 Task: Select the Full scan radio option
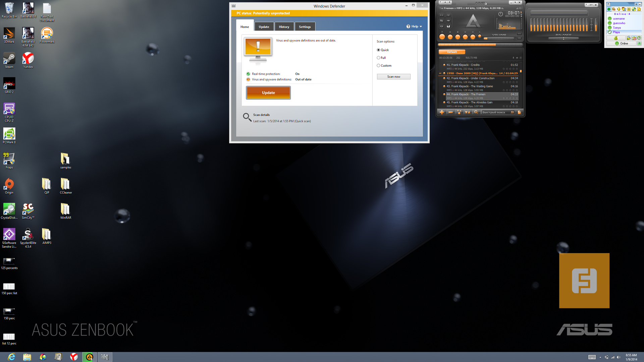(378, 58)
